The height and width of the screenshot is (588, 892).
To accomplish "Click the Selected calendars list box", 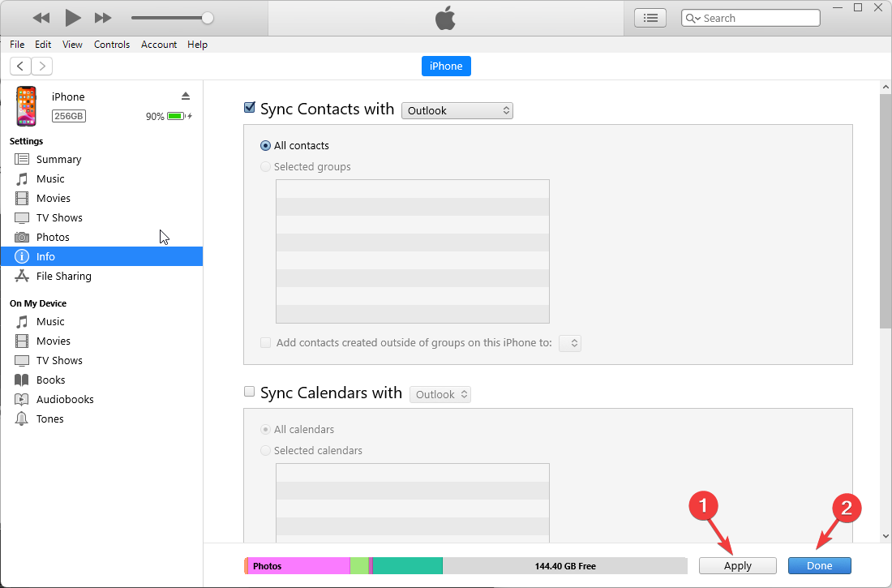I will pos(413,503).
